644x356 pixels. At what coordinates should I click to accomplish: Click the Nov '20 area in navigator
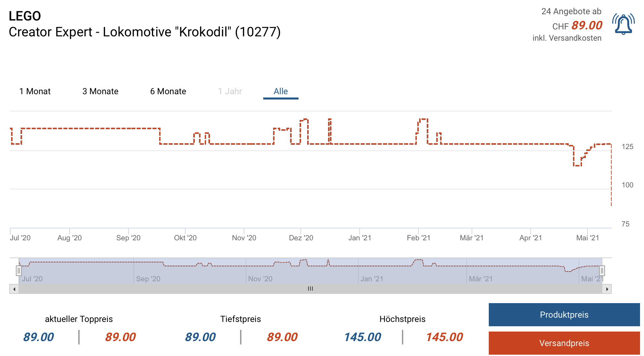260,279
